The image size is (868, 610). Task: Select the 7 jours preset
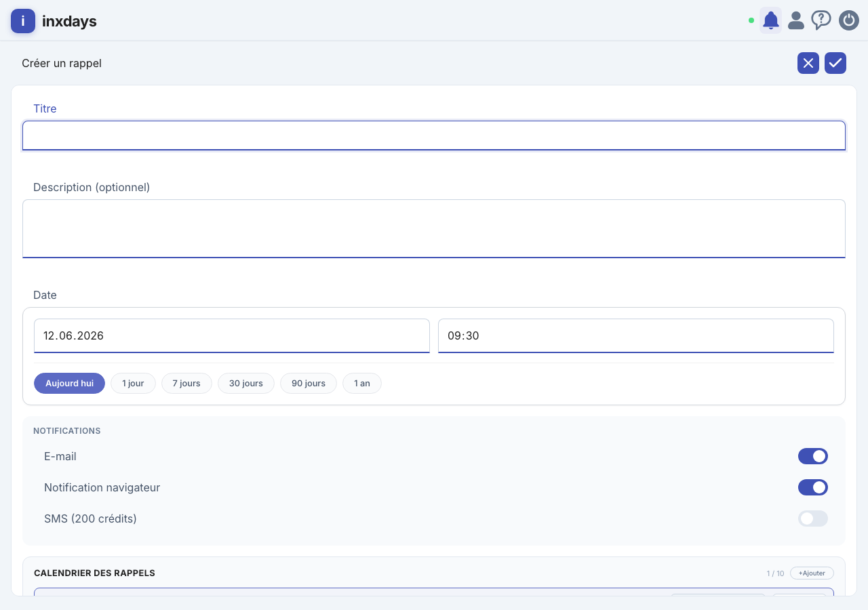point(186,383)
